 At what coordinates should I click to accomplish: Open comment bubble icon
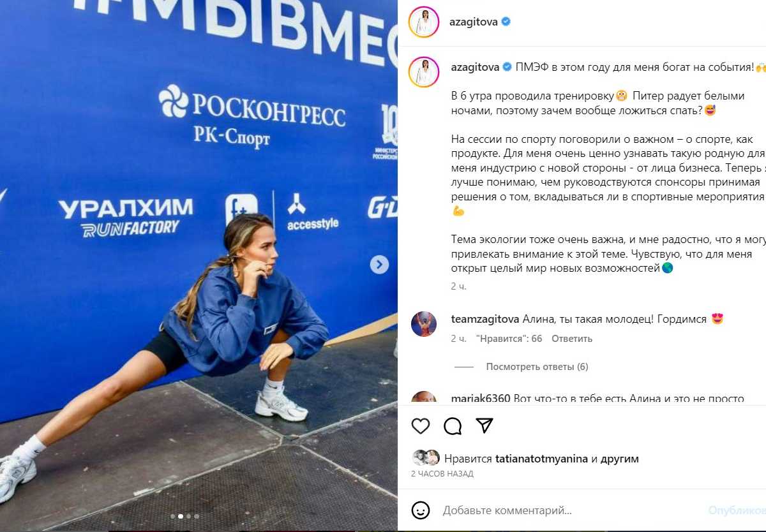click(x=453, y=426)
